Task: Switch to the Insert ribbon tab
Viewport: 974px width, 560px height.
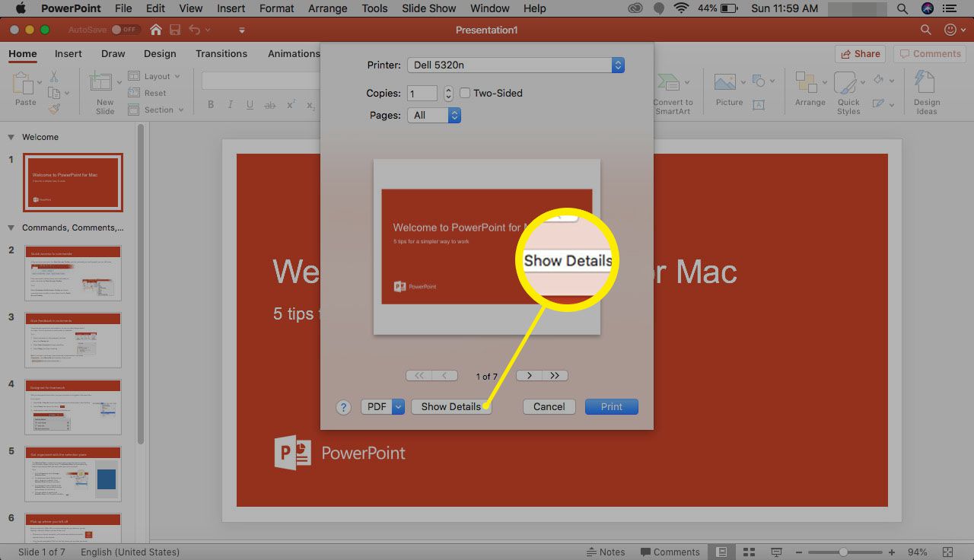Action: (x=68, y=54)
